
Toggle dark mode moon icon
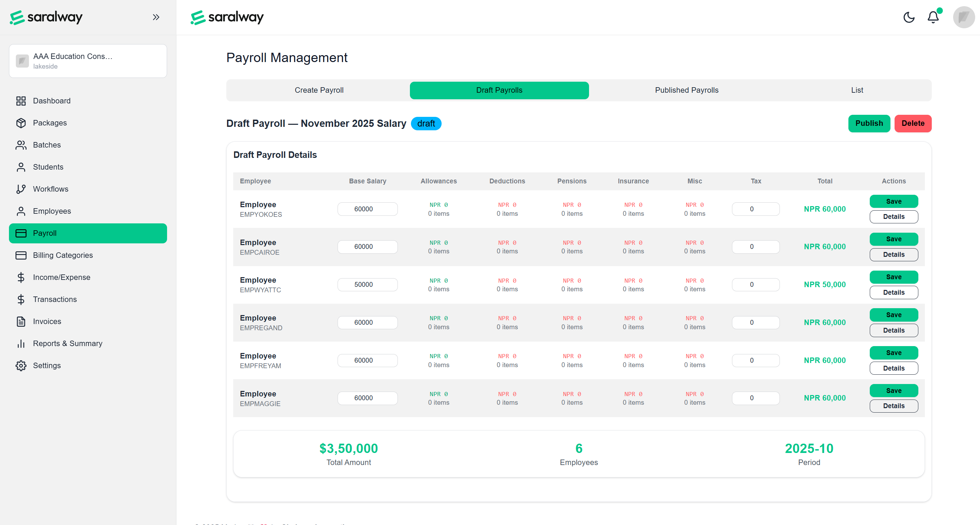point(908,17)
